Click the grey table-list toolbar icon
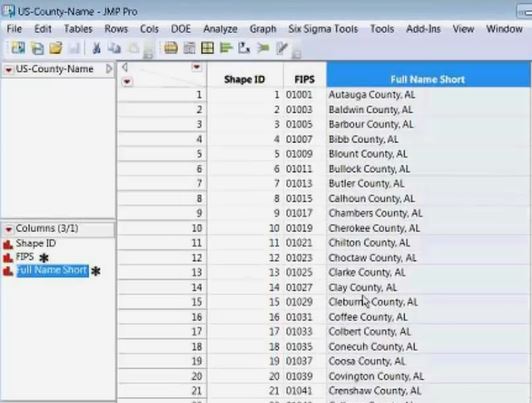Screen dimensions: 532x403 [189, 48]
